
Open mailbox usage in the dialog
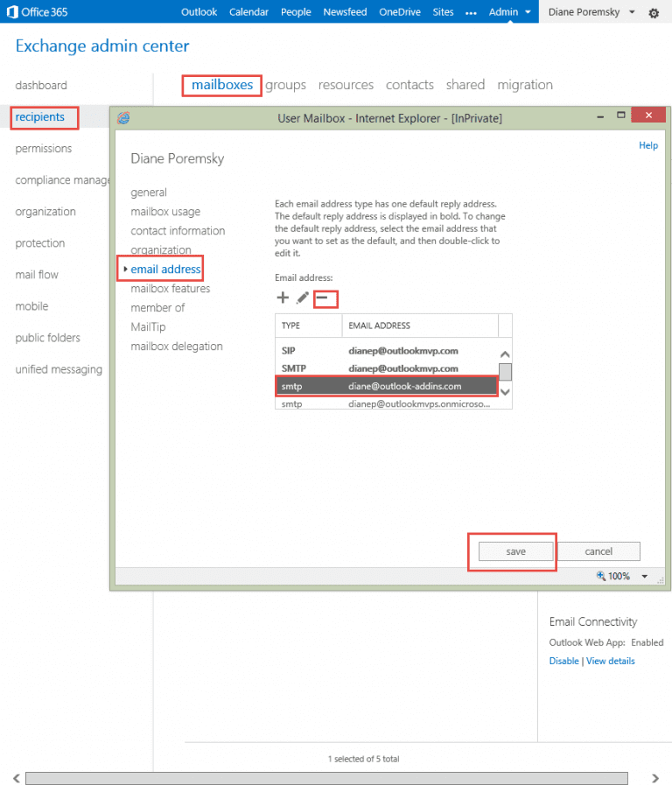click(x=165, y=212)
